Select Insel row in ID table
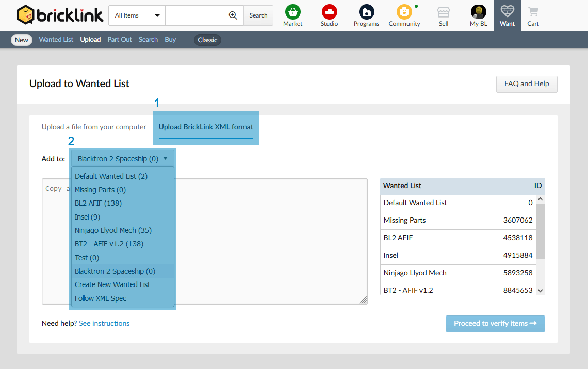 point(458,256)
